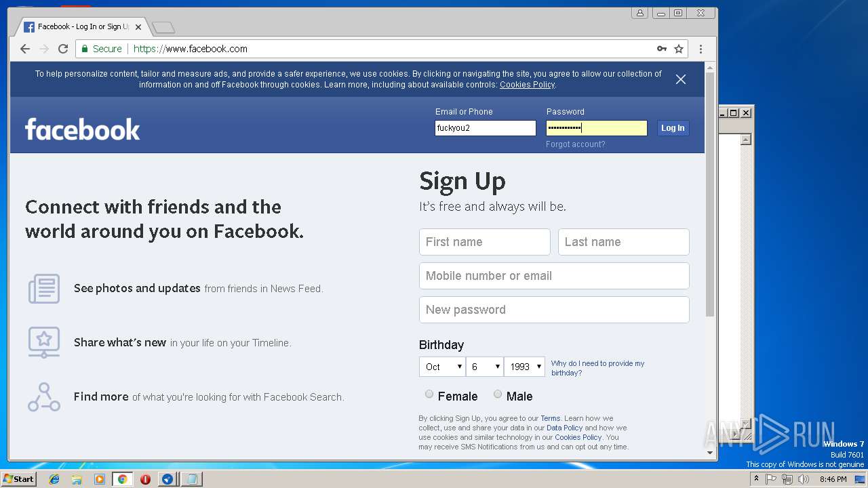The width and height of the screenshot is (868, 488).
Task: Open the Cookies Policy link below Sign Up
Action: tap(578, 438)
